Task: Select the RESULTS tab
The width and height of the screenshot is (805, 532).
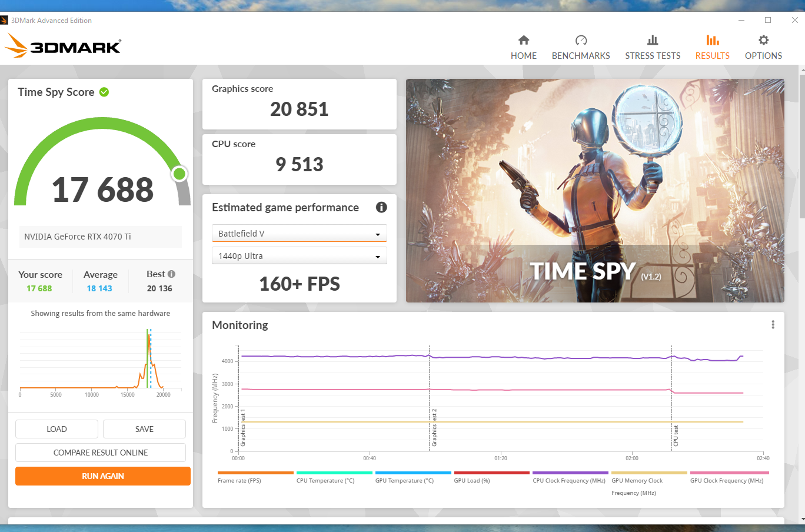Action: [712, 48]
